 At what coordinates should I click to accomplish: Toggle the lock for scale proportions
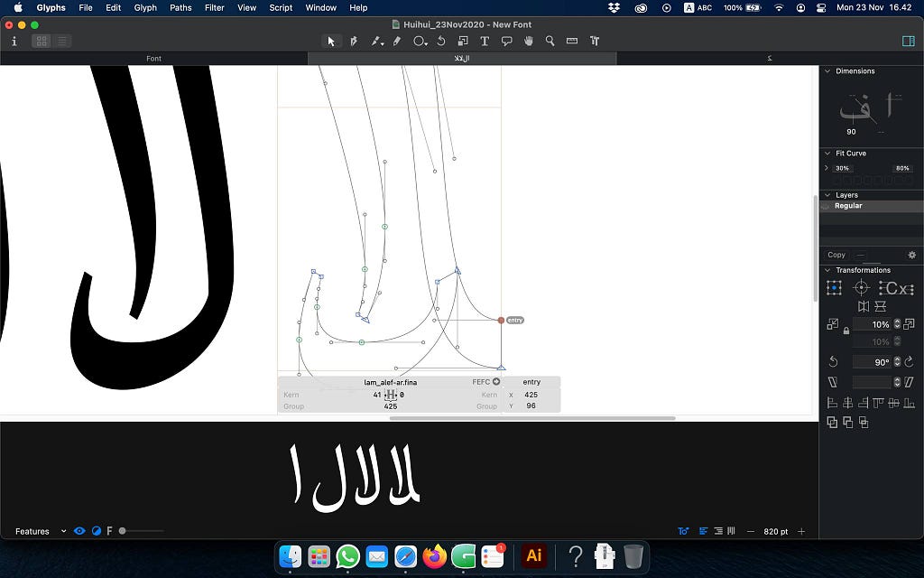(x=846, y=331)
